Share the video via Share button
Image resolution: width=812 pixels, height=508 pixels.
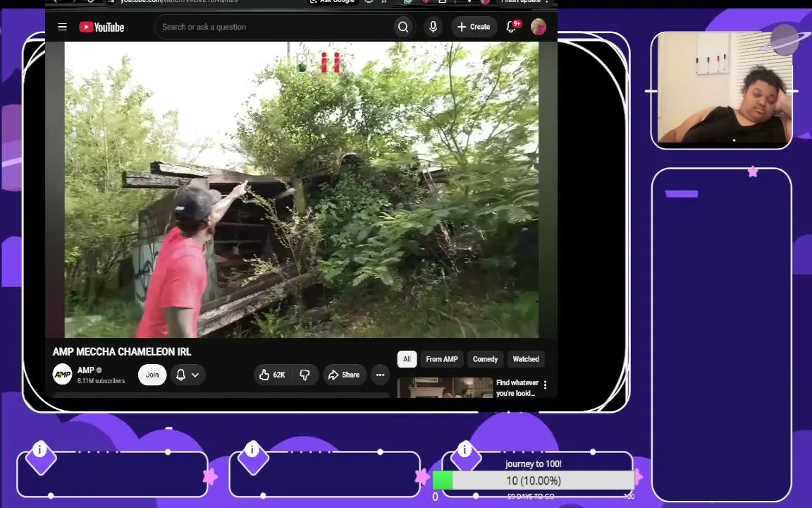tap(345, 375)
